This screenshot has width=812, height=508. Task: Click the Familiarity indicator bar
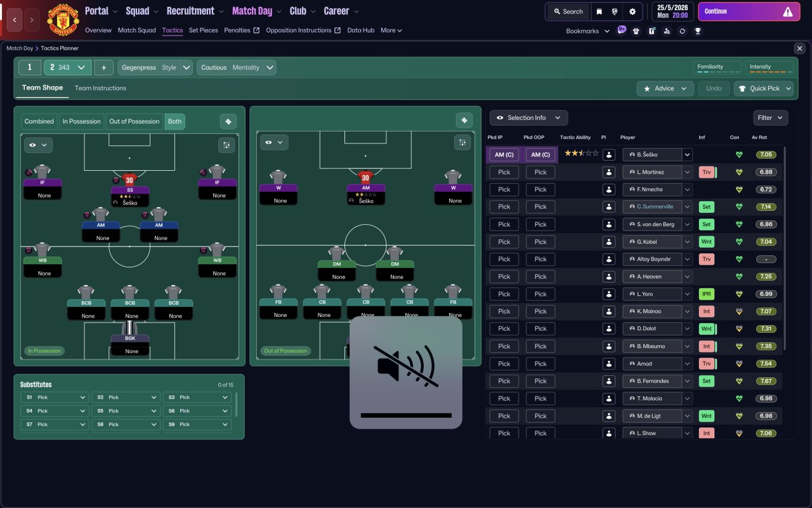[x=717, y=67]
